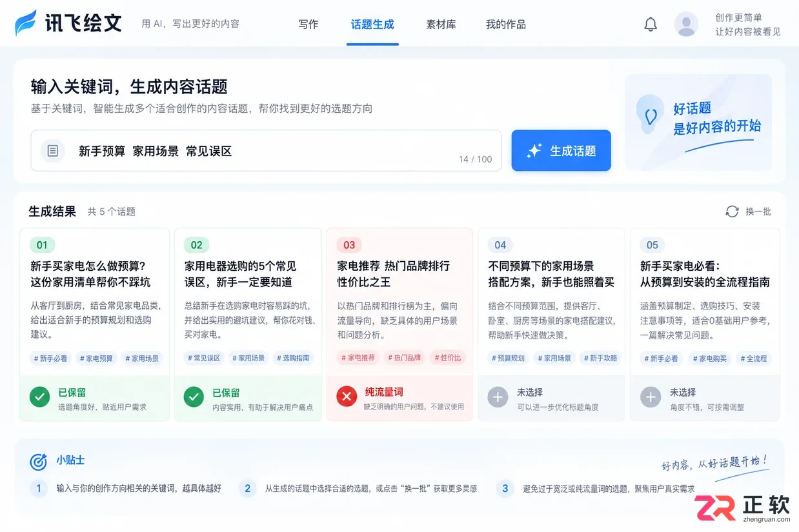Click # 新手必看 tag on topic 01
The width and height of the screenshot is (799, 532).
point(51,358)
